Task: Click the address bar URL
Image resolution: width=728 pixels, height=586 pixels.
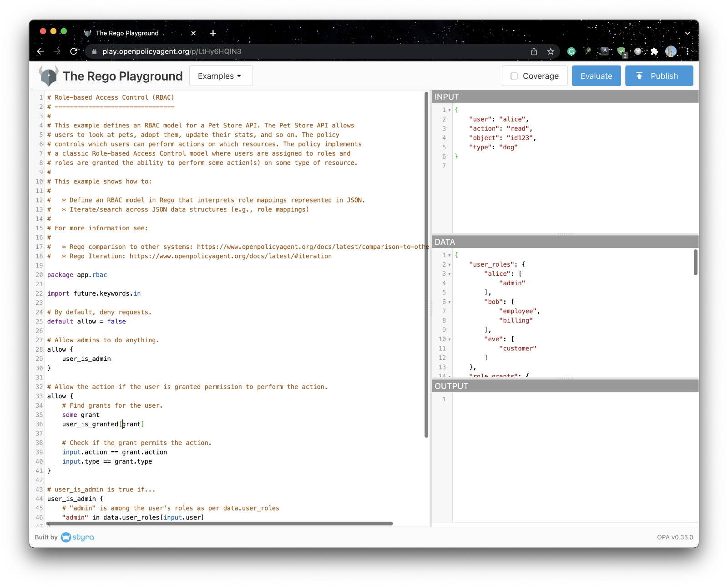Action: tap(172, 51)
